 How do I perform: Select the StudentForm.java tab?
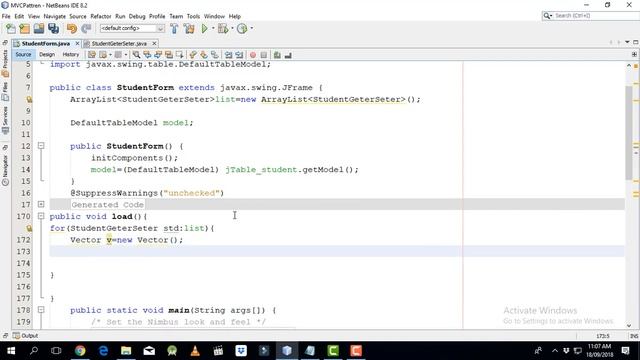[46, 43]
